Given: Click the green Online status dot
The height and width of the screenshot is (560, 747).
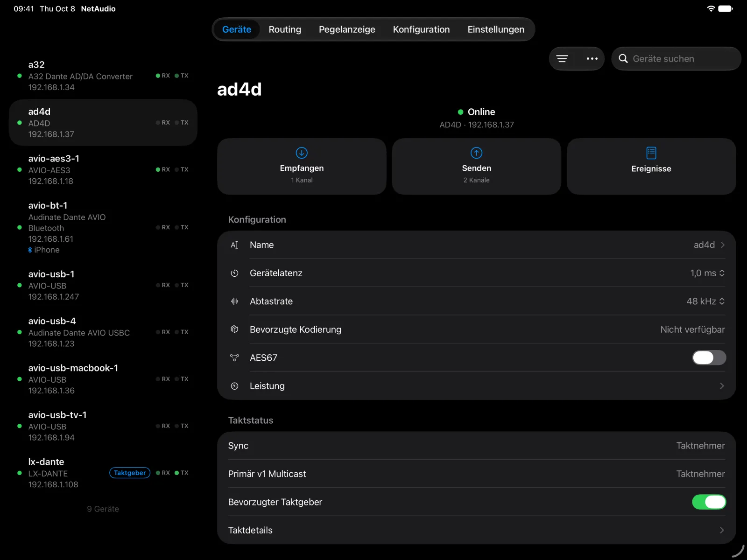Looking at the screenshot, I should 460,112.
